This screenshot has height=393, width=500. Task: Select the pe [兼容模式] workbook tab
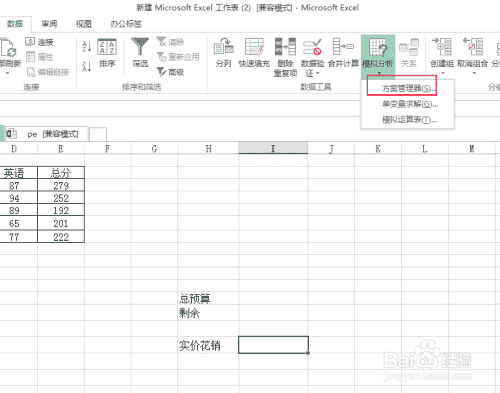[x=47, y=134]
